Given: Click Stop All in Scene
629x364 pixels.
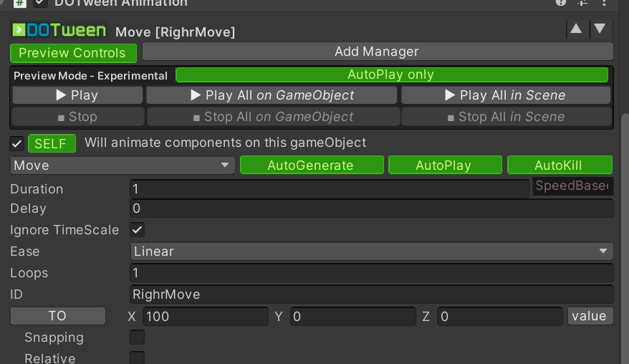Looking at the screenshot, I should click(x=506, y=117).
